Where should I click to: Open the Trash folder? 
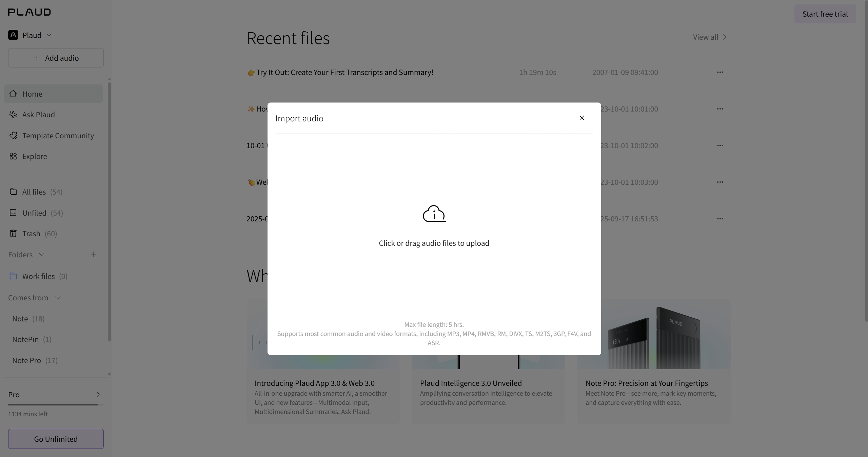pyautogui.click(x=53, y=234)
